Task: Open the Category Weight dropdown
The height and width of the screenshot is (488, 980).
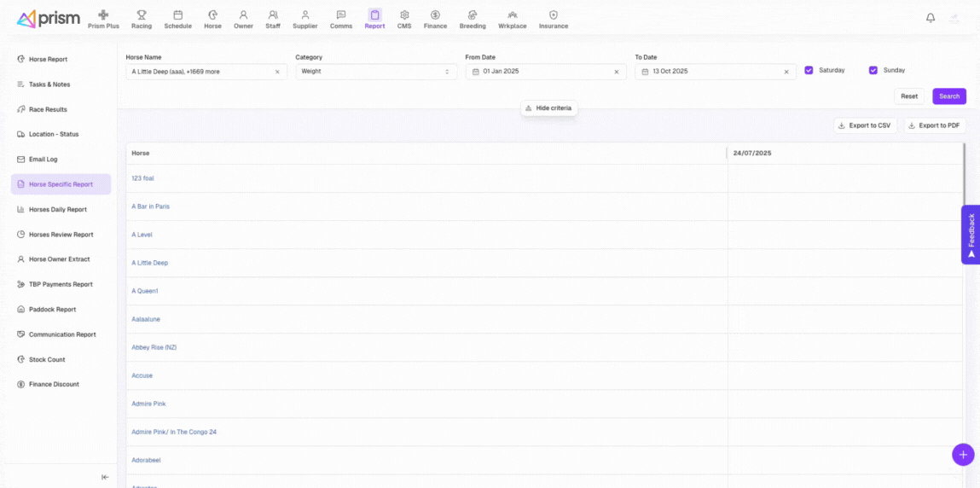Action: tap(376, 72)
